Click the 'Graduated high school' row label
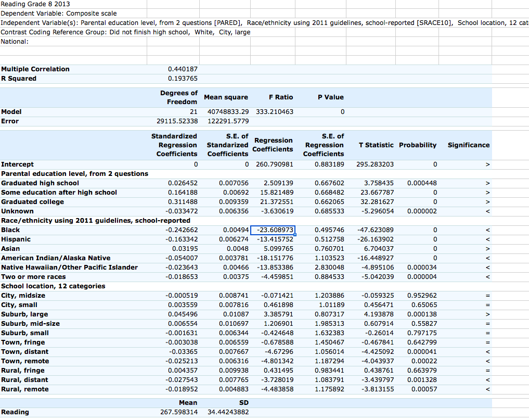529x420 pixels. point(40,183)
